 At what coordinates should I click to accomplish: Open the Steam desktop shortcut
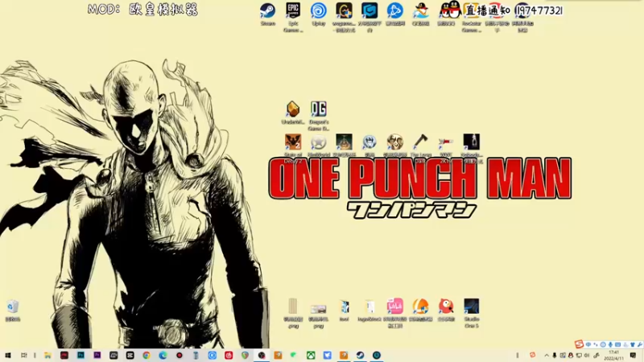pos(268,14)
